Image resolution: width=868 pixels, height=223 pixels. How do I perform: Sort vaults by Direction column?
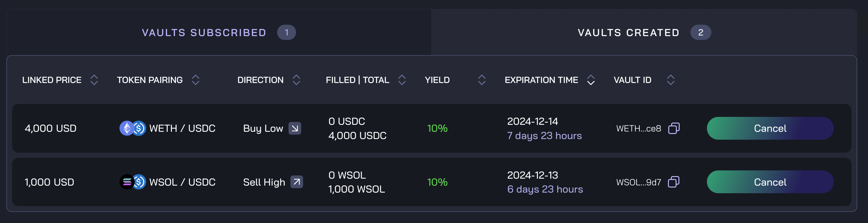[296, 80]
